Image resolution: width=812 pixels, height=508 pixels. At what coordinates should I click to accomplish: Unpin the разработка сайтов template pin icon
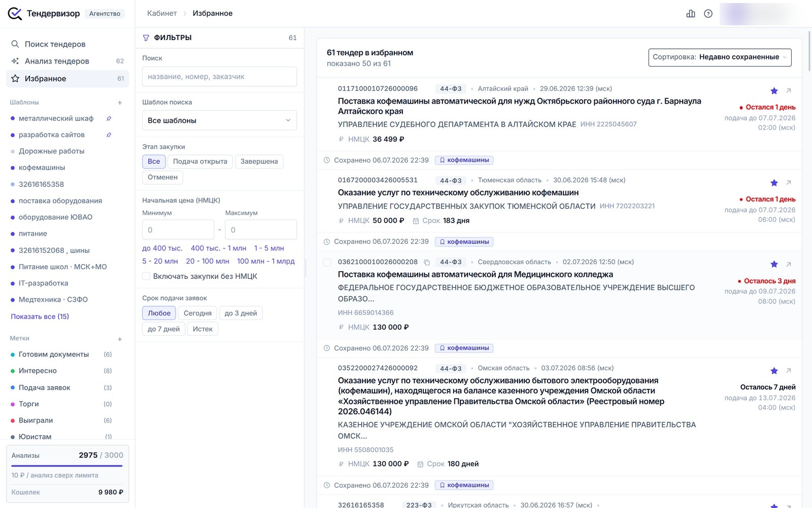(x=109, y=135)
